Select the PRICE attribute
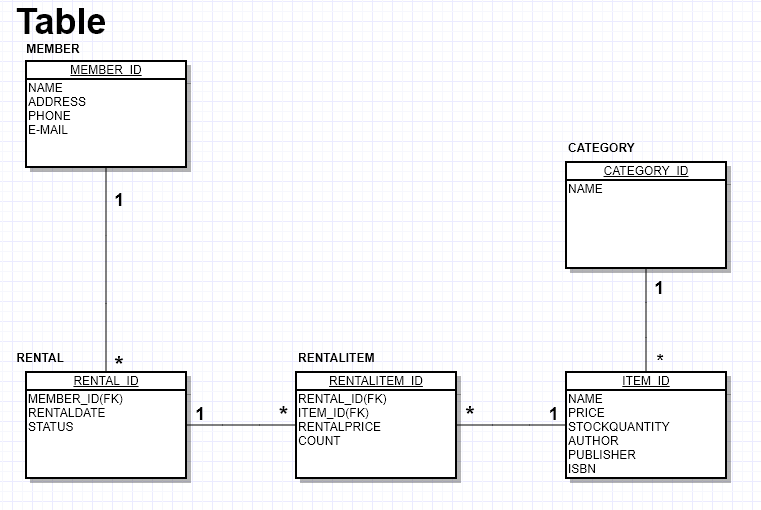The image size is (761, 510). coord(586,413)
